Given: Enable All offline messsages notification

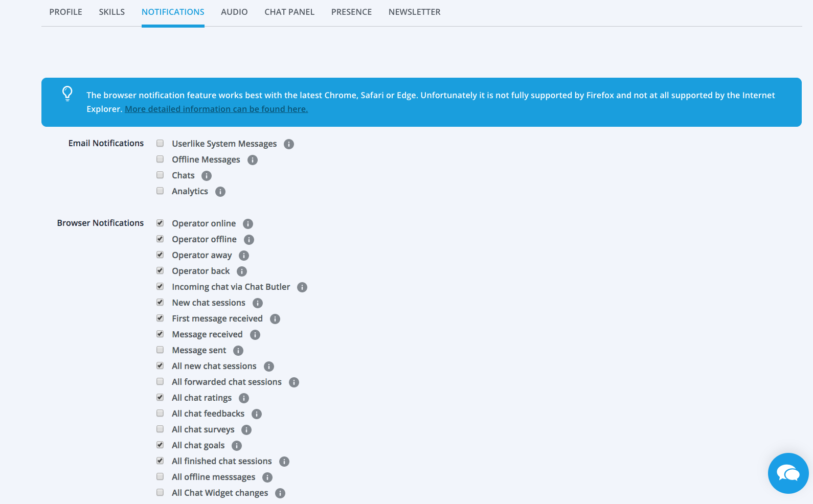Looking at the screenshot, I should (x=160, y=476).
